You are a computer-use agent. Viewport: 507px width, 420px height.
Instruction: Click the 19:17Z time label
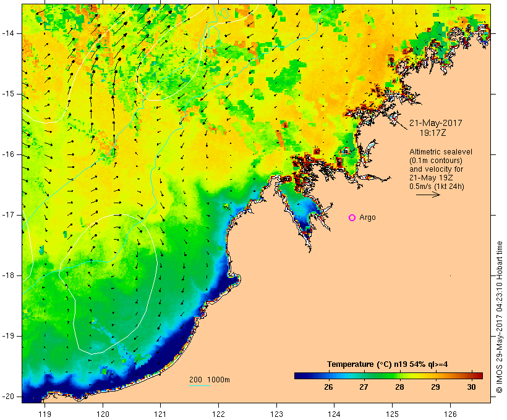[433, 133]
